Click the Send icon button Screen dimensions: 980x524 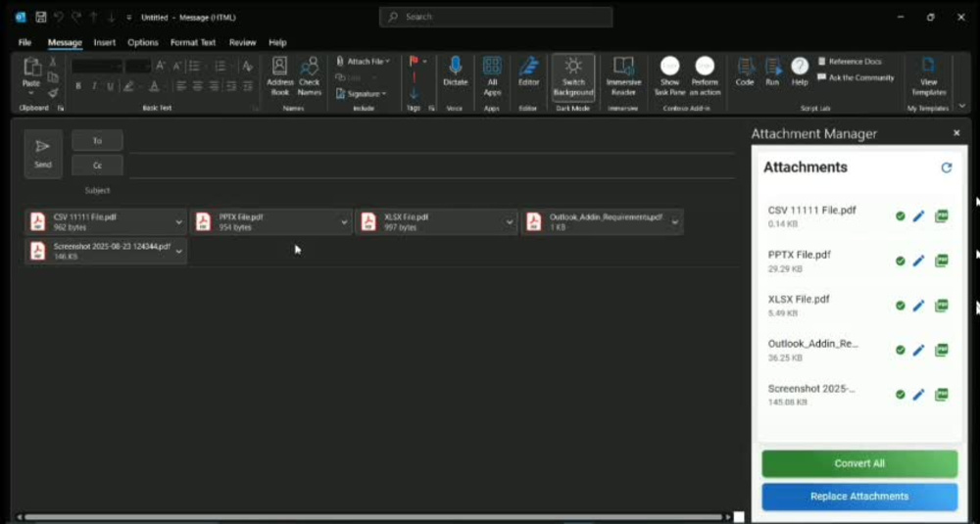click(43, 154)
